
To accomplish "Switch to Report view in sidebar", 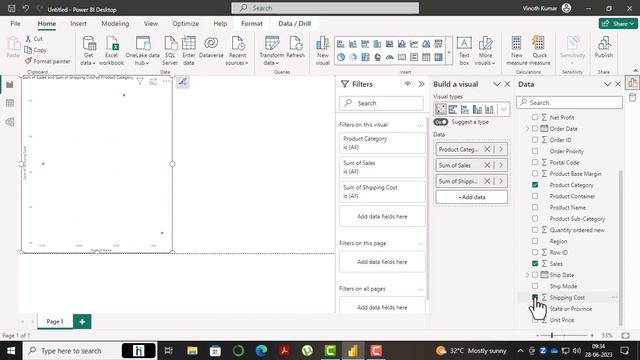I will (10, 85).
